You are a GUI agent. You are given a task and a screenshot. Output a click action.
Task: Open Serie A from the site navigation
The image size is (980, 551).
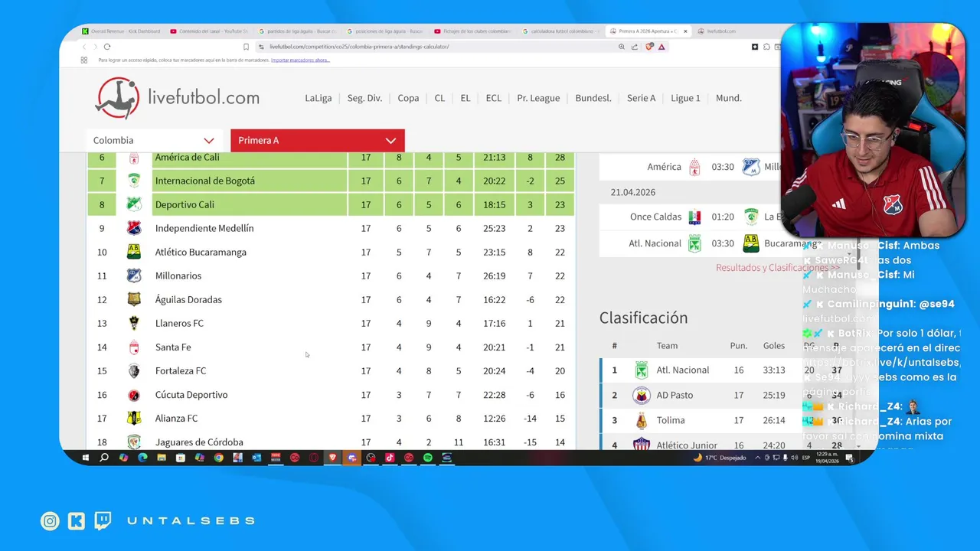[x=642, y=98]
